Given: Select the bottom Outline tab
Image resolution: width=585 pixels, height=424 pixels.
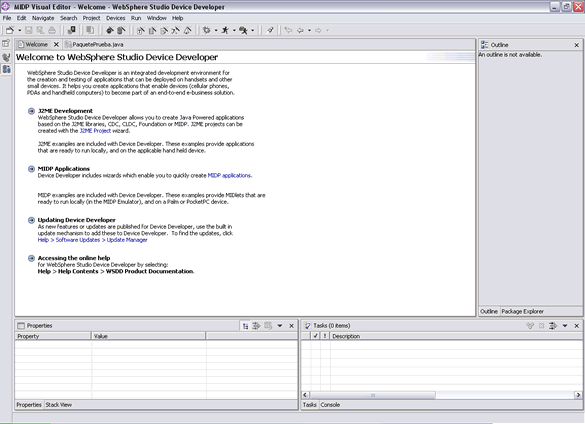Looking at the screenshot, I should [489, 311].
